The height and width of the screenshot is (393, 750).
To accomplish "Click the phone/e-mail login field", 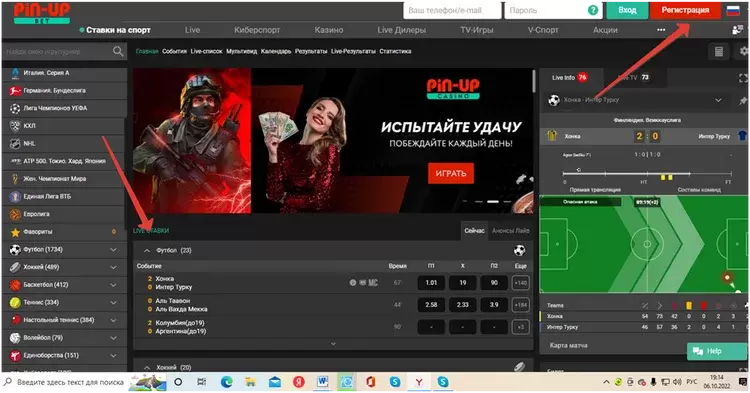I will tap(452, 10).
